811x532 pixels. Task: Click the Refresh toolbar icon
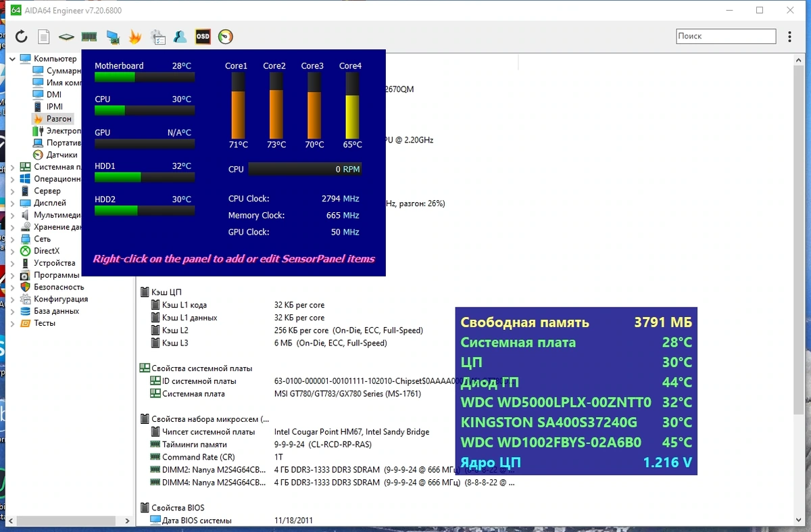[x=21, y=37]
